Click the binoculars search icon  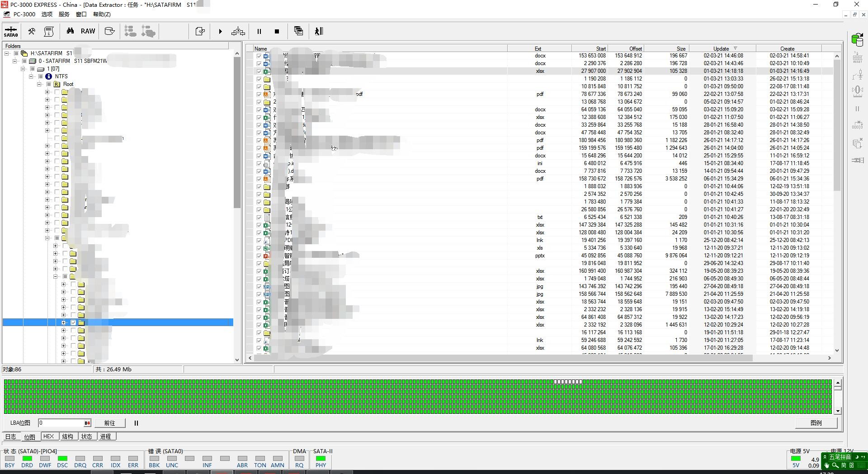70,31
